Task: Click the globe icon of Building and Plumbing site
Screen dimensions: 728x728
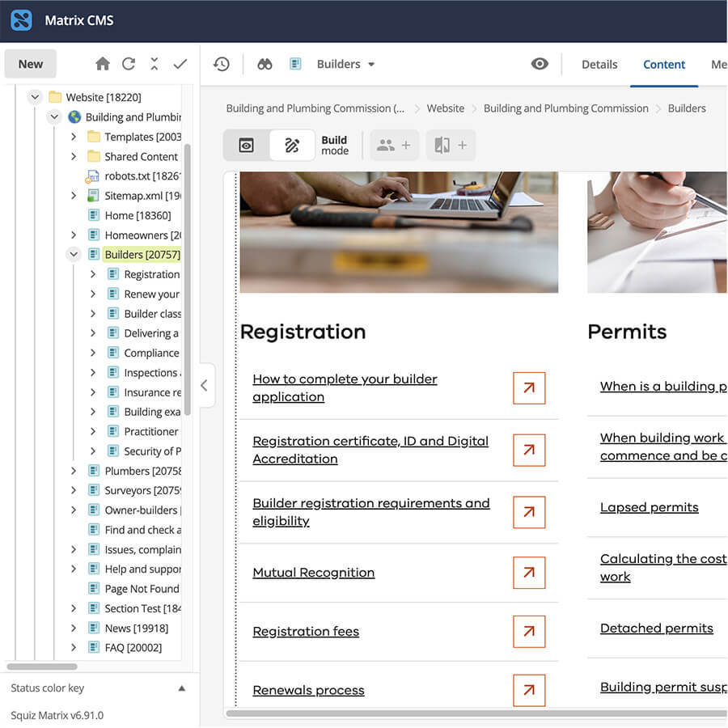Action: tap(74, 117)
